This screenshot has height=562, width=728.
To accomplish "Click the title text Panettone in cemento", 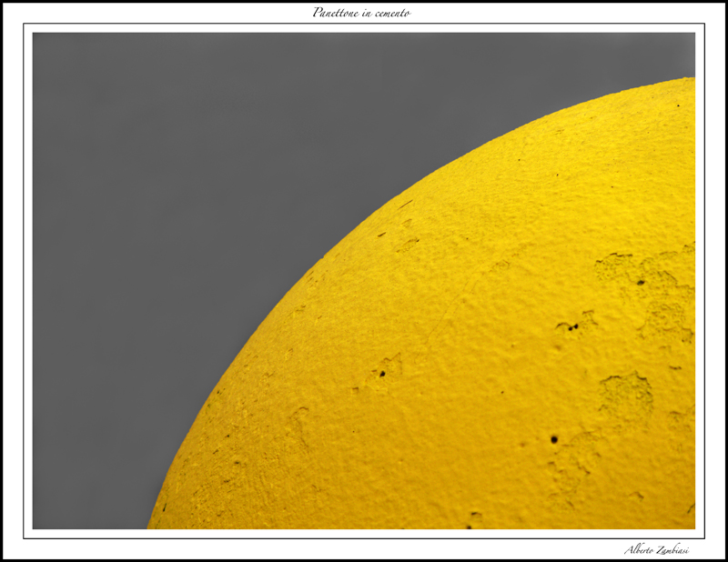I will click(x=361, y=13).
